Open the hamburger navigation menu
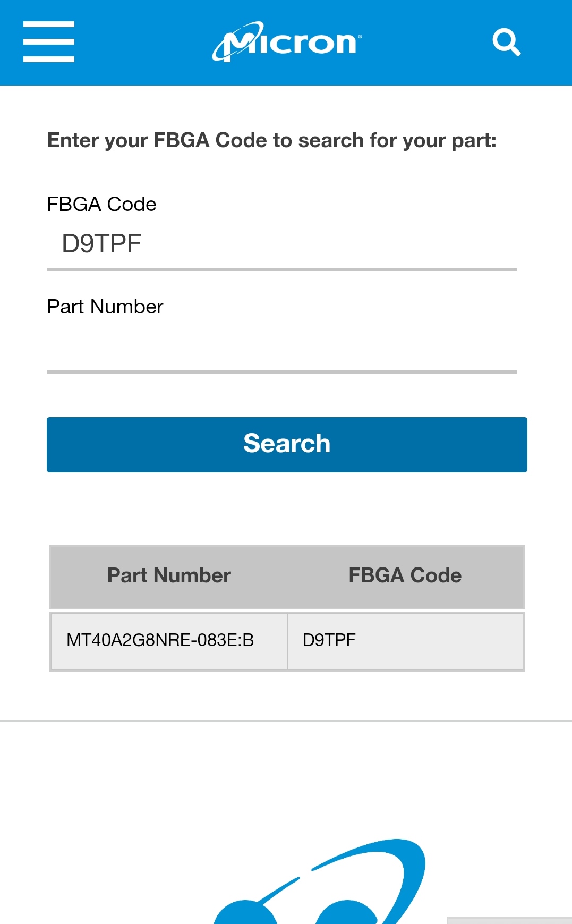This screenshot has height=924, width=572. pyautogui.click(x=49, y=42)
